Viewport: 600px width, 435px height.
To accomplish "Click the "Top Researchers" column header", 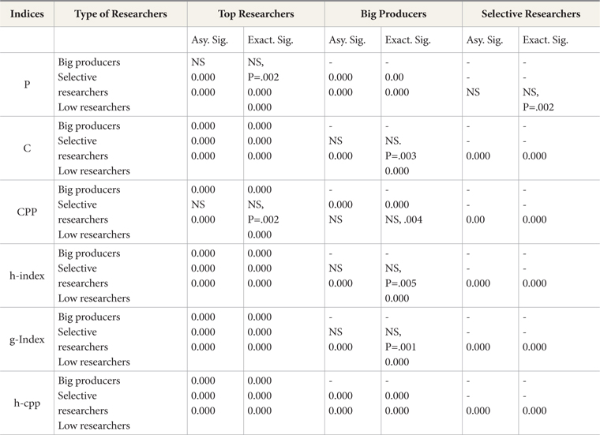I will coord(255,15).
